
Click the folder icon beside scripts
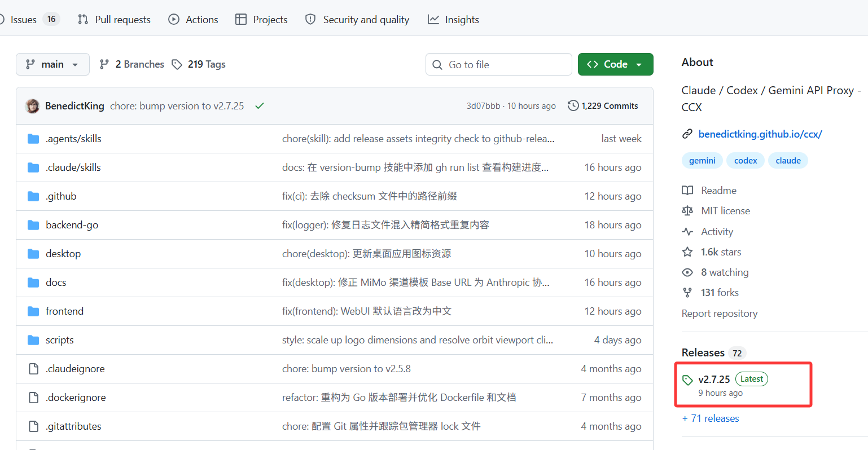(33, 340)
